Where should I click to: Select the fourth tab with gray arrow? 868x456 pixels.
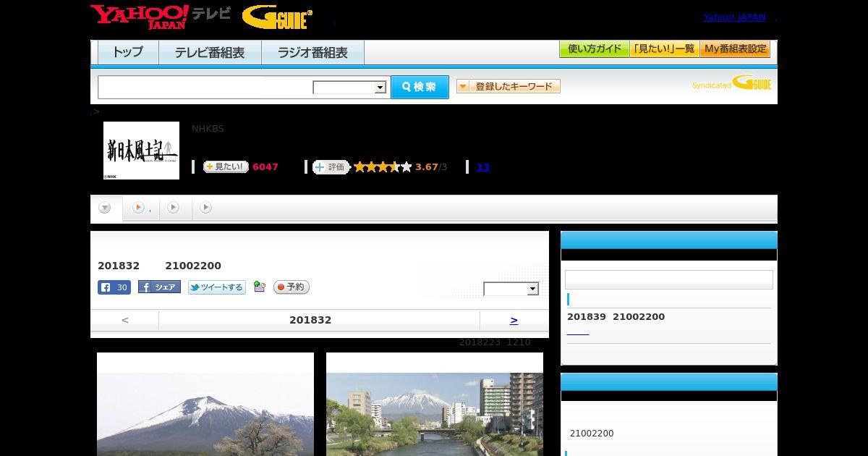pyautogui.click(x=206, y=208)
